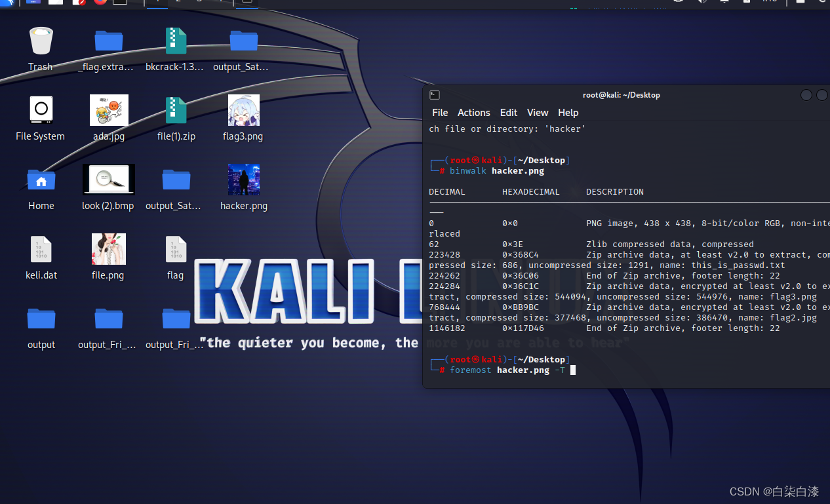The width and height of the screenshot is (830, 504).
Task: Select the keli.dat binary file icon
Action: click(x=41, y=250)
